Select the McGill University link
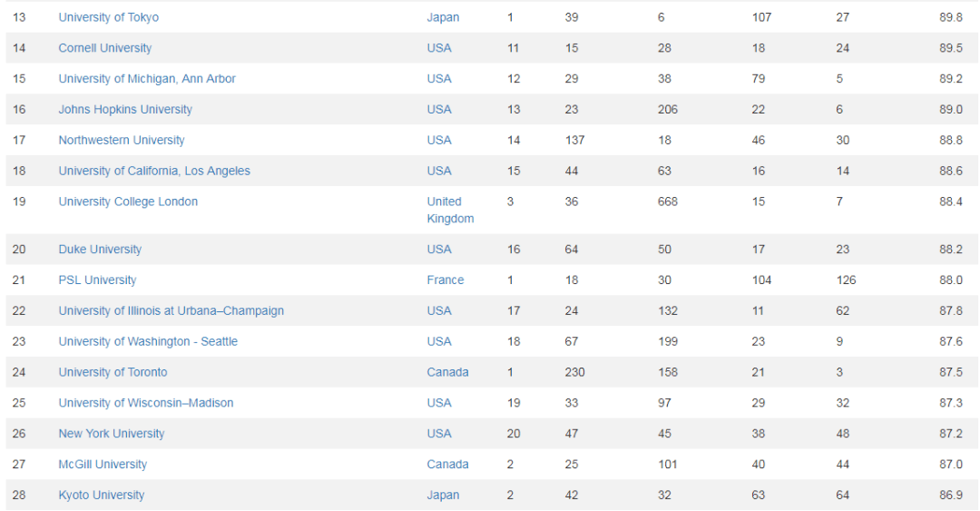980x511 pixels. pos(103,464)
